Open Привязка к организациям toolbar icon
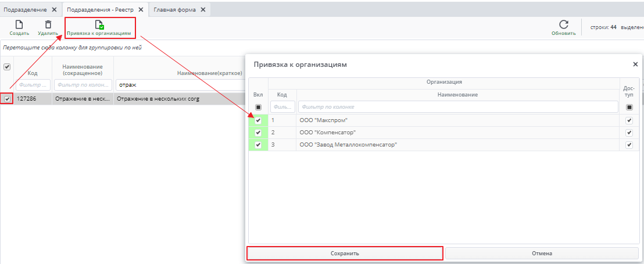 99,25
